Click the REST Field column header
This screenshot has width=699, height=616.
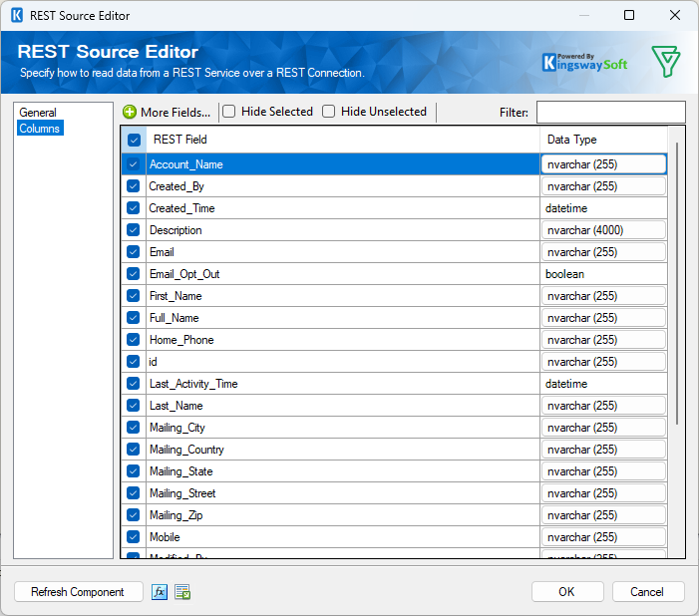(342, 140)
